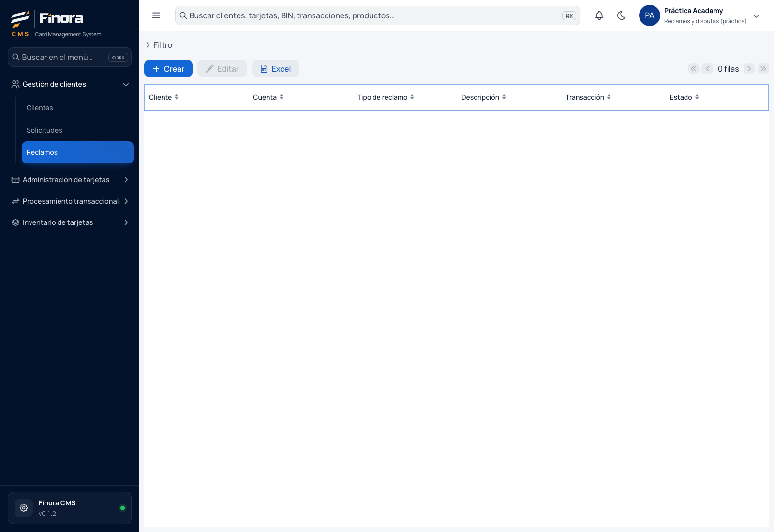774x532 pixels.
Task: Open Finora CMS settings gear icon
Action: tap(24, 508)
